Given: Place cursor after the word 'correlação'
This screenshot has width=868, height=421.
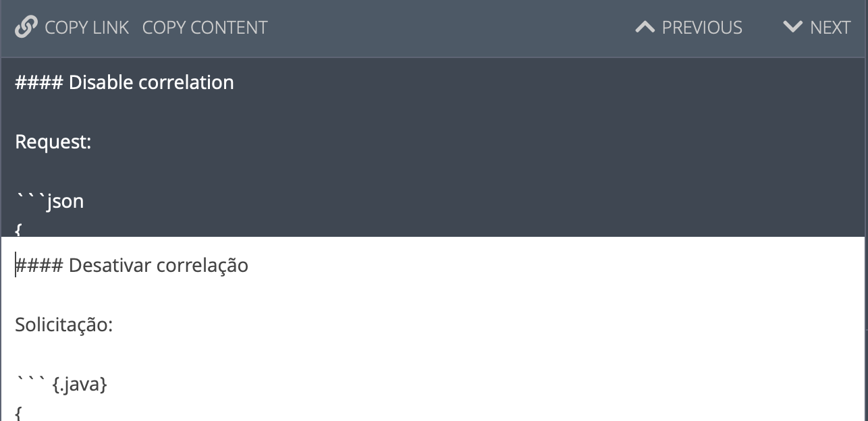Looking at the screenshot, I should point(249,265).
